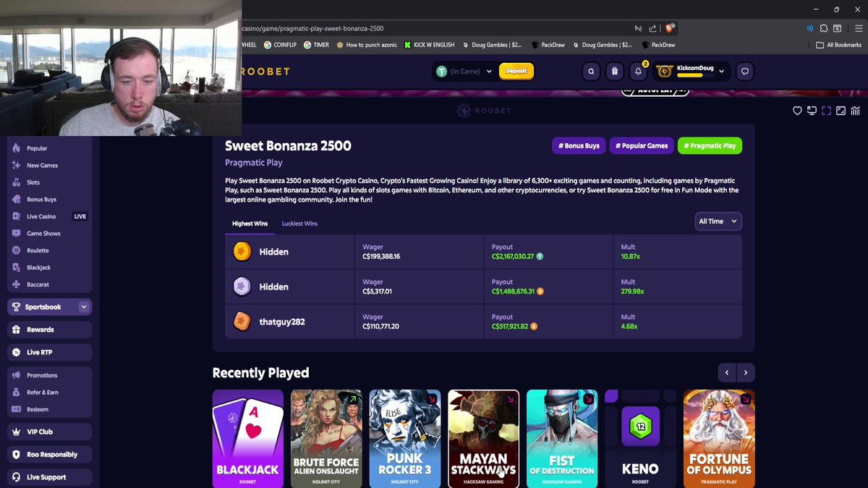868x488 pixels.
Task: Open Live Support headset icon
Action: click(x=16, y=477)
